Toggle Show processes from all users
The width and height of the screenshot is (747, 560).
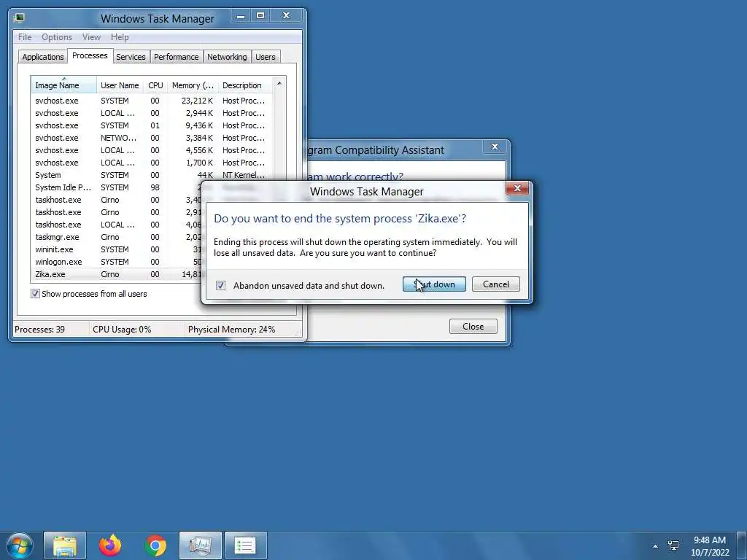click(x=35, y=294)
